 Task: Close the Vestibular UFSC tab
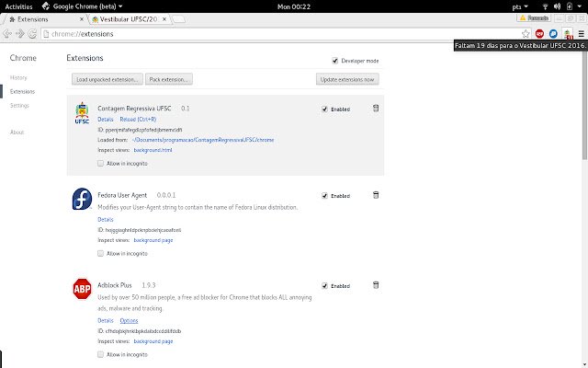(x=164, y=19)
